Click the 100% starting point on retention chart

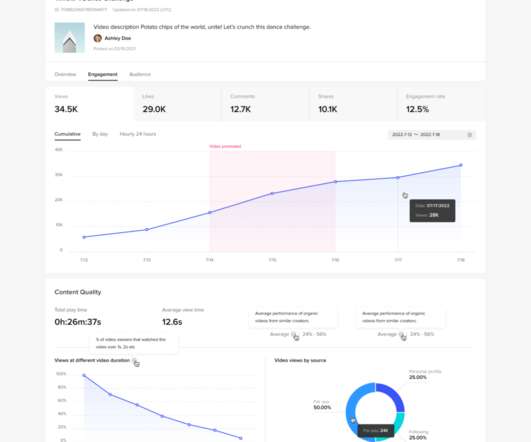coord(84,375)
